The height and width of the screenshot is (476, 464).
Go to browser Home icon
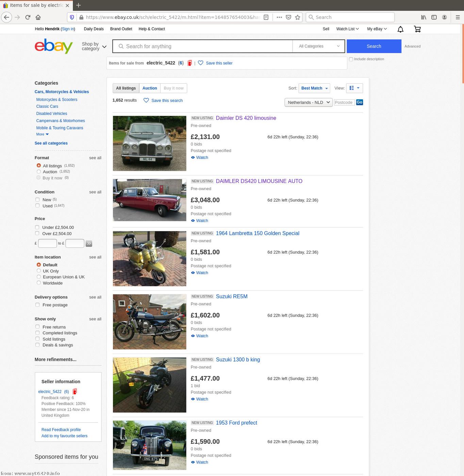coord(38,17)
